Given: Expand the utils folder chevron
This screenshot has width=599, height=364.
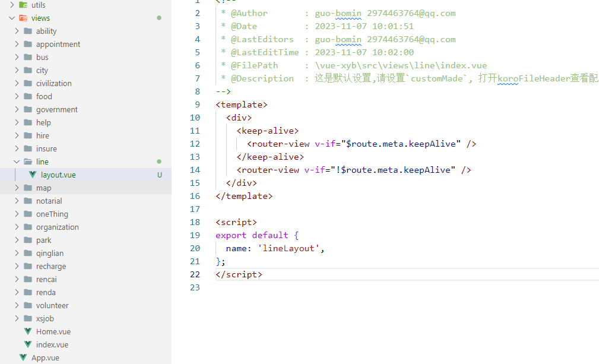Looking at the screenshot, I should 12,5.
